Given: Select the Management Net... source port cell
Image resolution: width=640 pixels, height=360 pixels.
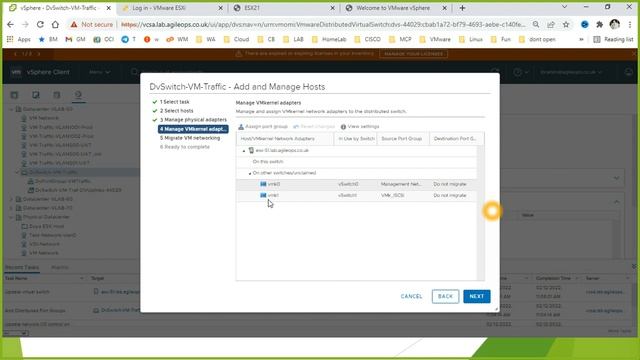Looking at the screenshot, I should [401, 184].
